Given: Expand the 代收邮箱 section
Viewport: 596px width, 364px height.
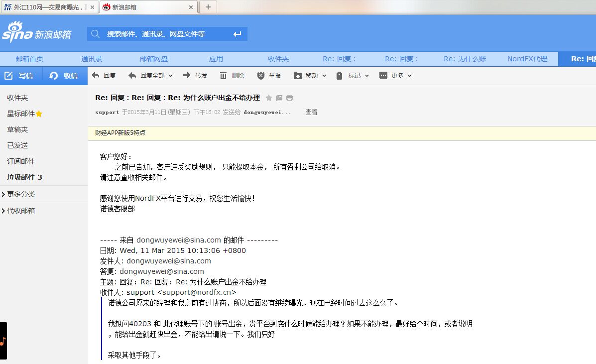Looking at the screenshot, I should tap(18, 211).
